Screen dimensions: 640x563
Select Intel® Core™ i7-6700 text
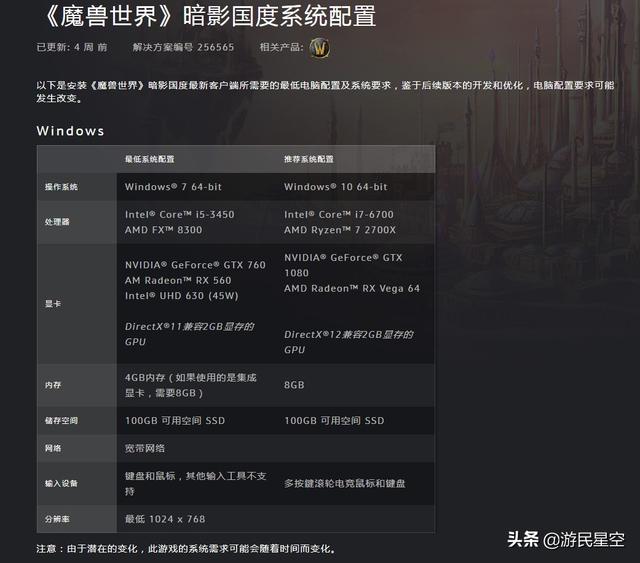point(339,214)
